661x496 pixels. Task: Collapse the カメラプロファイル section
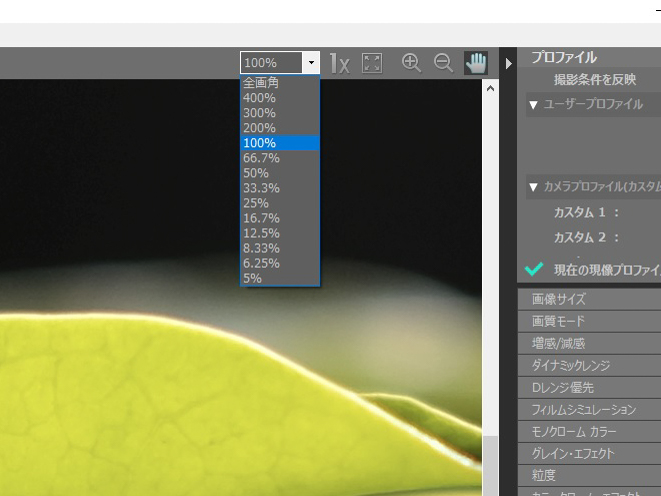click(533, 187)
